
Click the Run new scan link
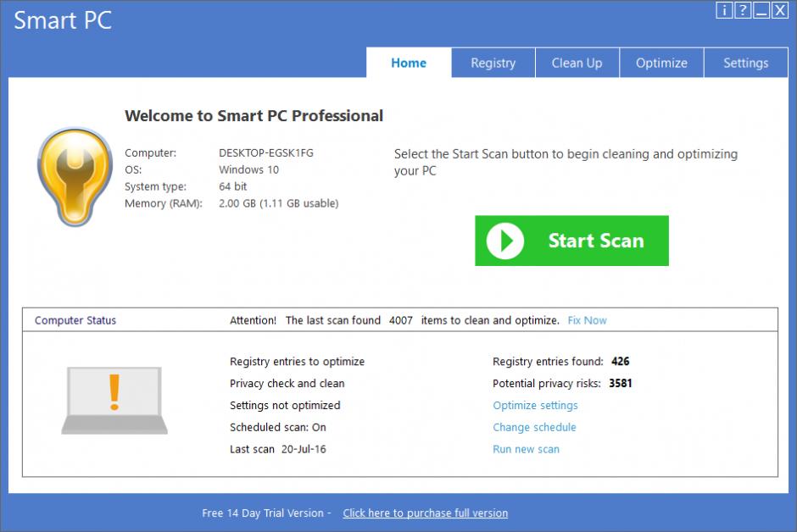(526, 449)
